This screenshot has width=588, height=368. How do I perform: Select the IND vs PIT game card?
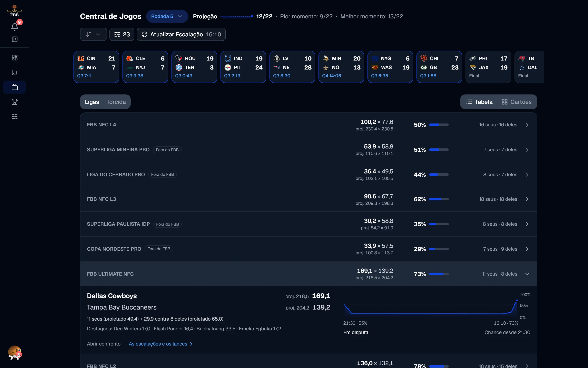click(243, 67)
